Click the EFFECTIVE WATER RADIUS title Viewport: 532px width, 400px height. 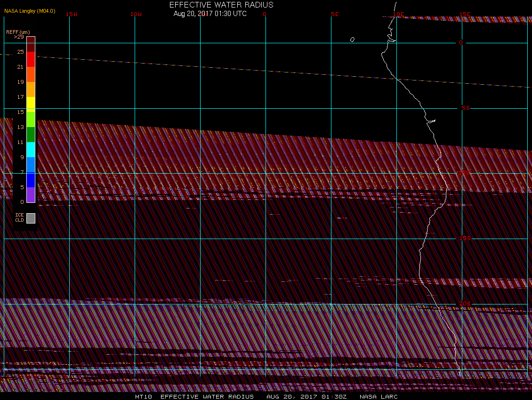tap(221, 5)
